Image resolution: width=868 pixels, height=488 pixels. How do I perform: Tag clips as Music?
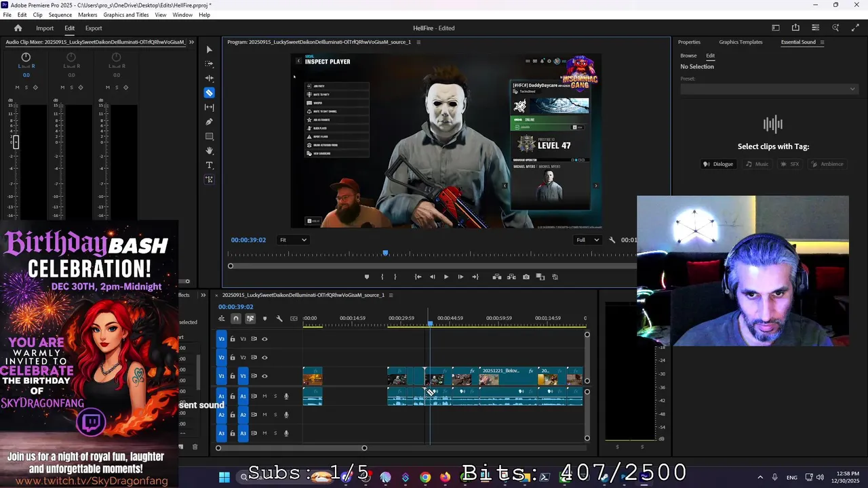(757, 164)
